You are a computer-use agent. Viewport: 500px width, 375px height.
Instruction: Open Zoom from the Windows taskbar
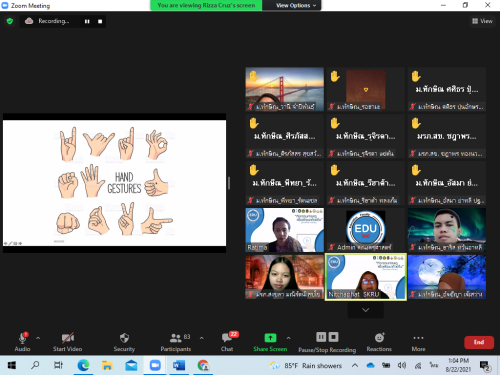click(x=155, y=365)
